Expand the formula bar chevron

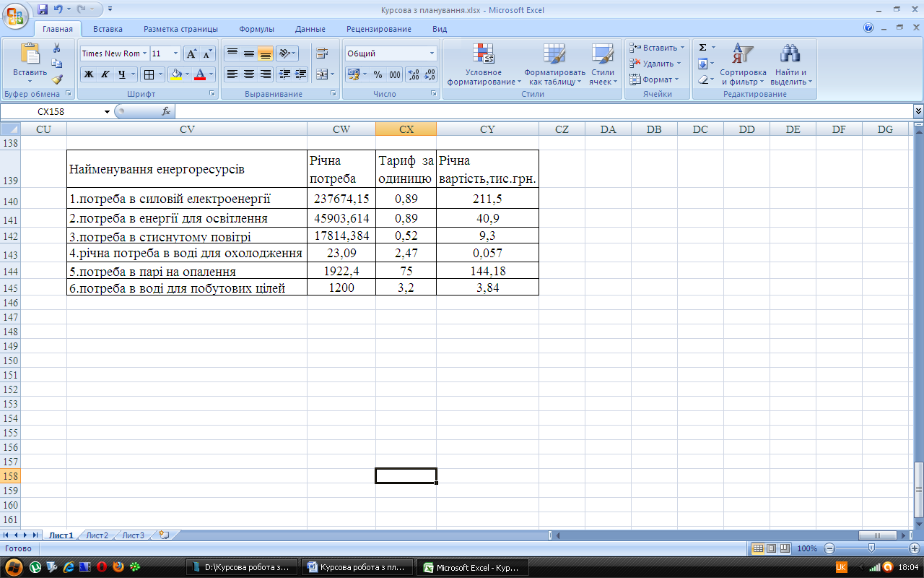click(918, 111)
